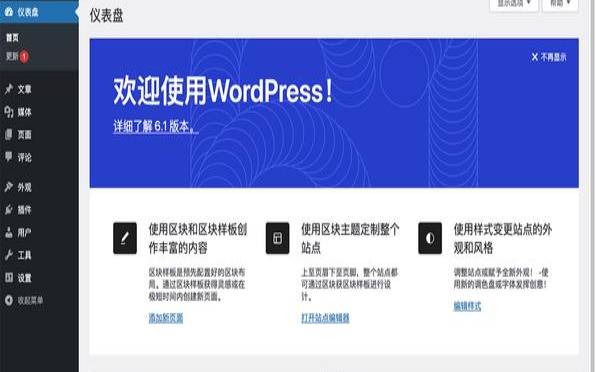
Task: Click heading 使用区块和区块样板创作丰富的内容
Action: [198, 239]
